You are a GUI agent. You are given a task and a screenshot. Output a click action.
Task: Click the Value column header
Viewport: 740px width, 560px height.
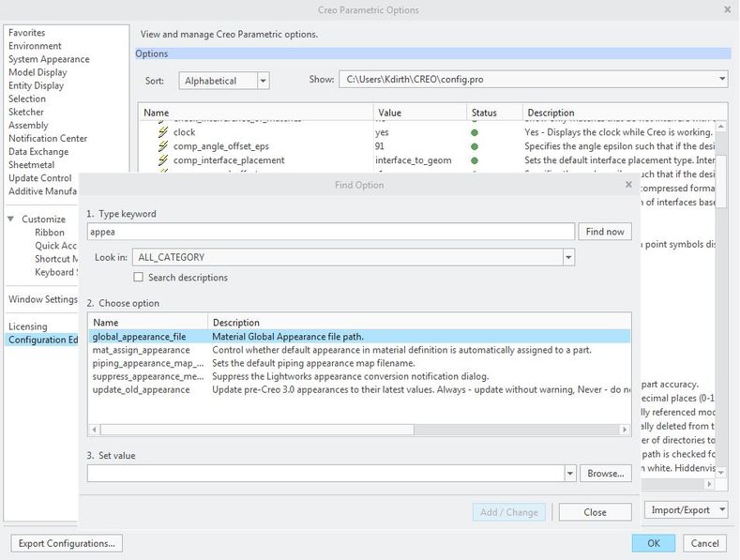point(420,113)
